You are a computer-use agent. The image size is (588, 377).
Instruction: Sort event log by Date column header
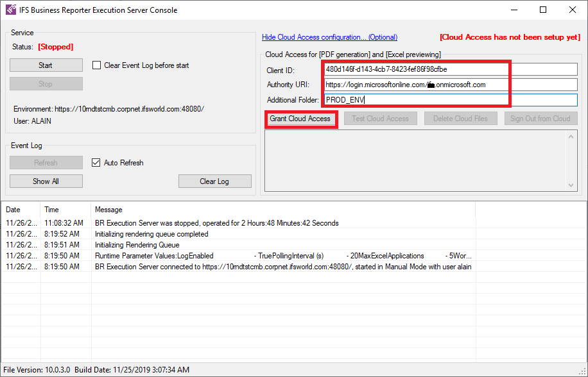[x=21, y=210]
